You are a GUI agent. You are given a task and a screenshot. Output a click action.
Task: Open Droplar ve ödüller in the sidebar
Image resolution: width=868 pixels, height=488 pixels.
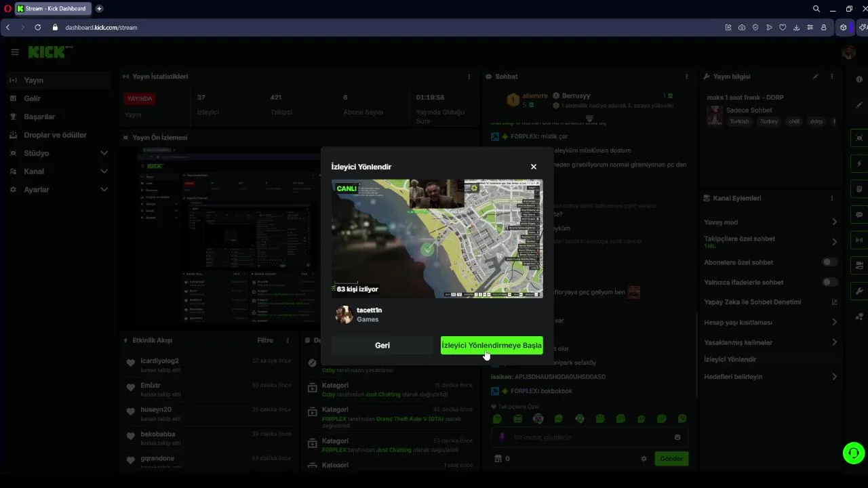[x=58, y=135]
